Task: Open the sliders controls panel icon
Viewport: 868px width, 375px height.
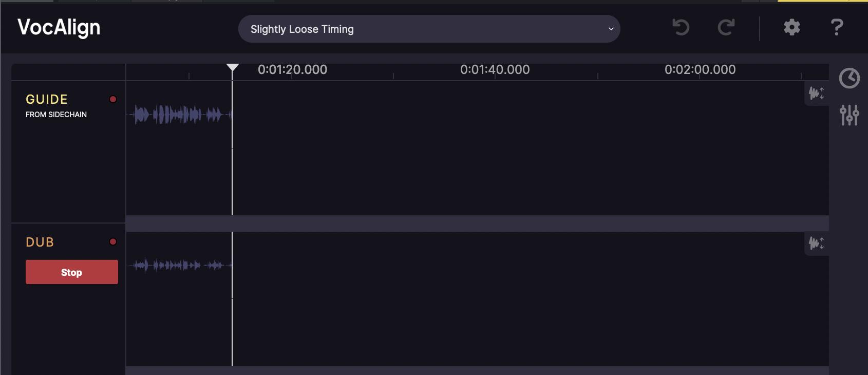Action: pos(849,115)
